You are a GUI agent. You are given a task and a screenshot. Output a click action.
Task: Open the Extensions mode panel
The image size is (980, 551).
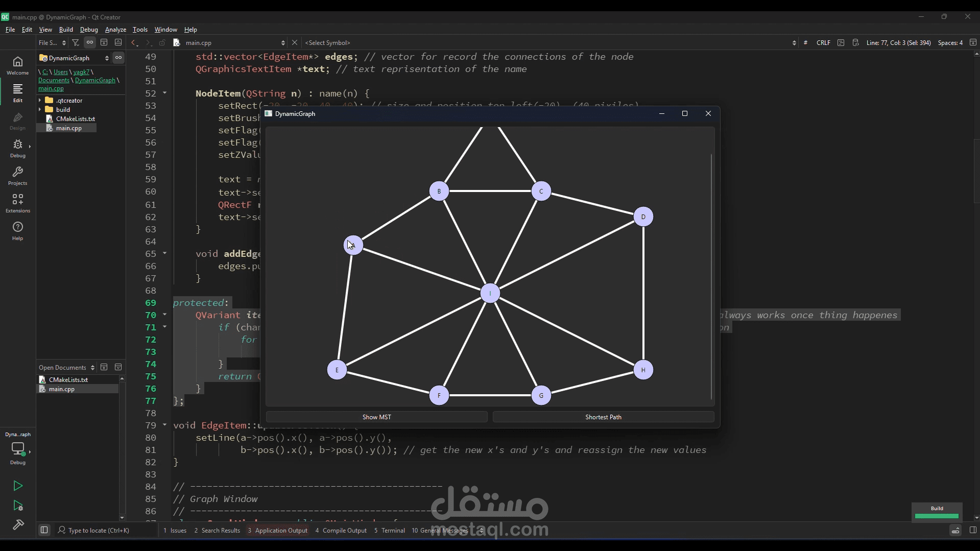[x=17, y=203]
